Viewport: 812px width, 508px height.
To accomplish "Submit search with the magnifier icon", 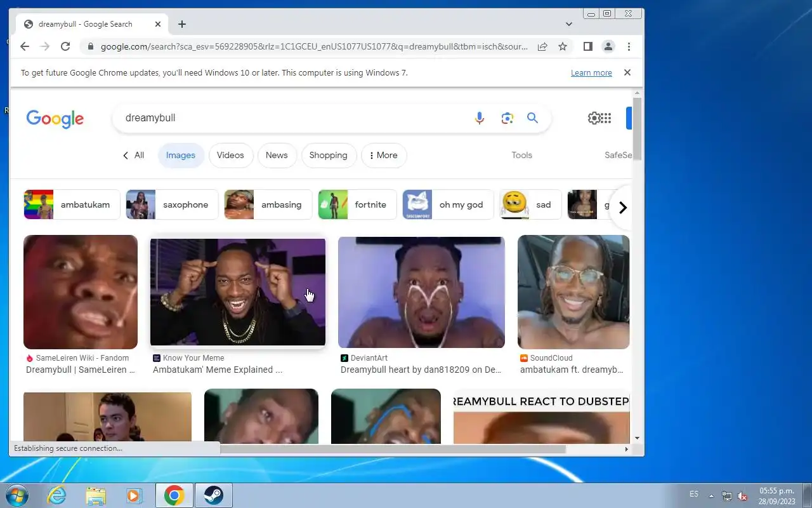I will click(532, 117).
